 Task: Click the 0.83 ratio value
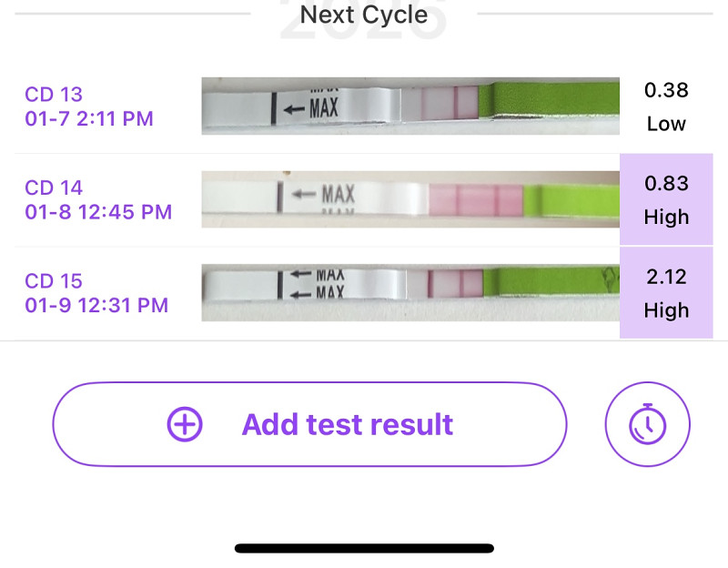pos(666,184)
